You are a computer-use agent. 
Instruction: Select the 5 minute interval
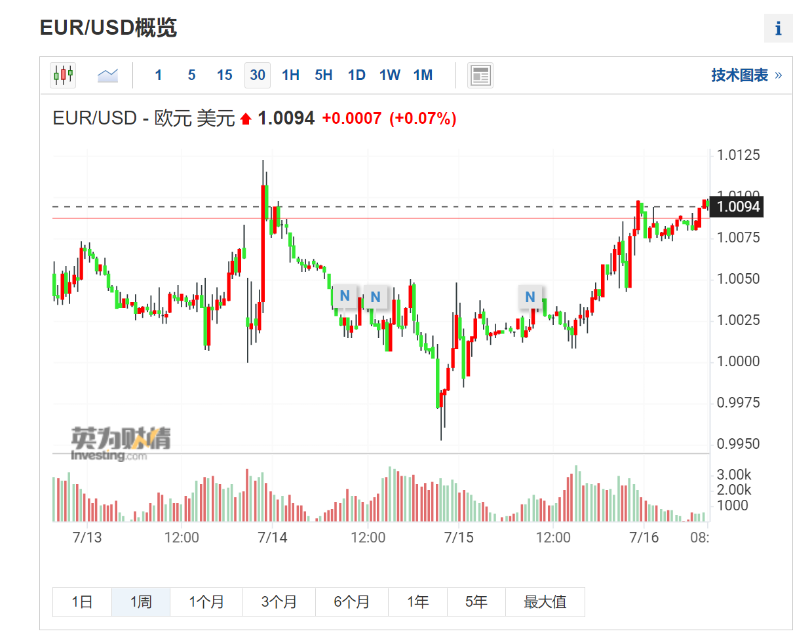coord(191,75)
